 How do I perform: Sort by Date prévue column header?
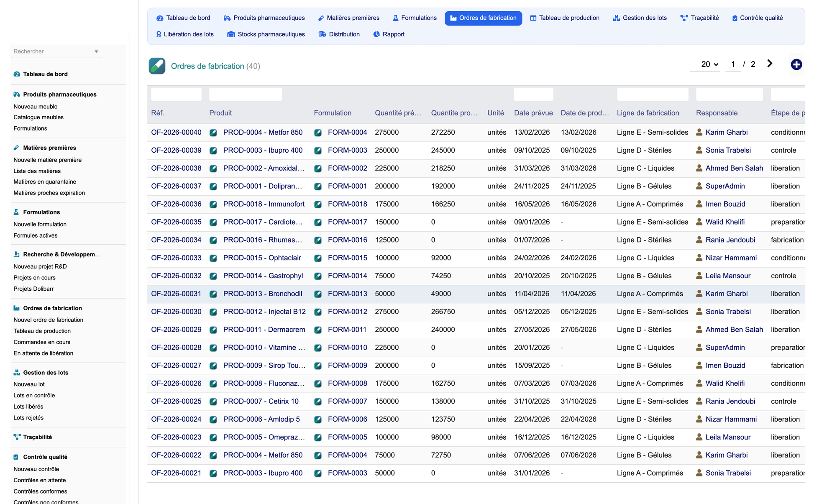533,113
